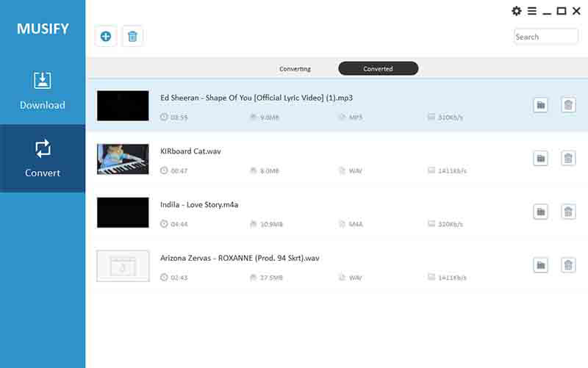Select the 'KIRboard Cat.wav' title
Image resolution: width=588 pixels, height=368 pixels.
[190, 151]
